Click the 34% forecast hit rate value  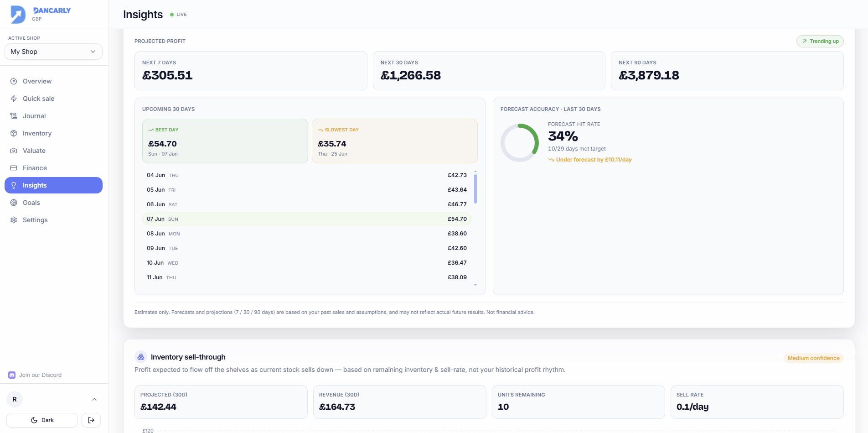[x=563, y=136]
